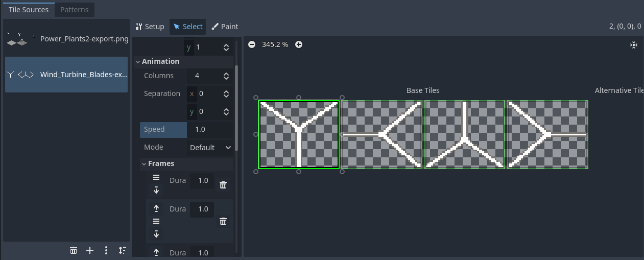
Task: Activate the Setup tool mode
Action: pyautogui.click(x=150, y=27)
